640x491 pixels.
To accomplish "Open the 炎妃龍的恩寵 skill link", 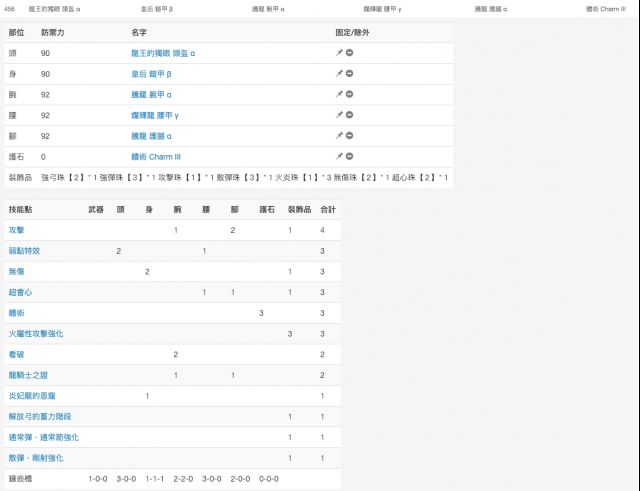I will pos(32,396).
